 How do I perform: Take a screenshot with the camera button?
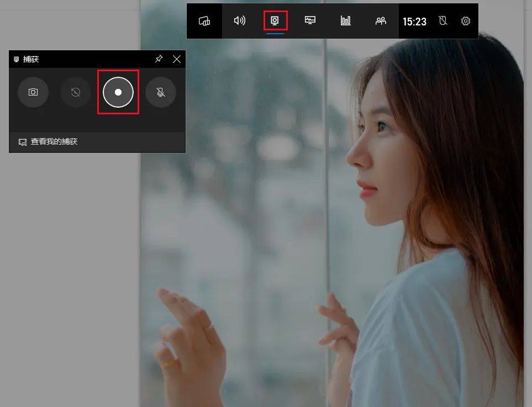(x=33, y=92)
